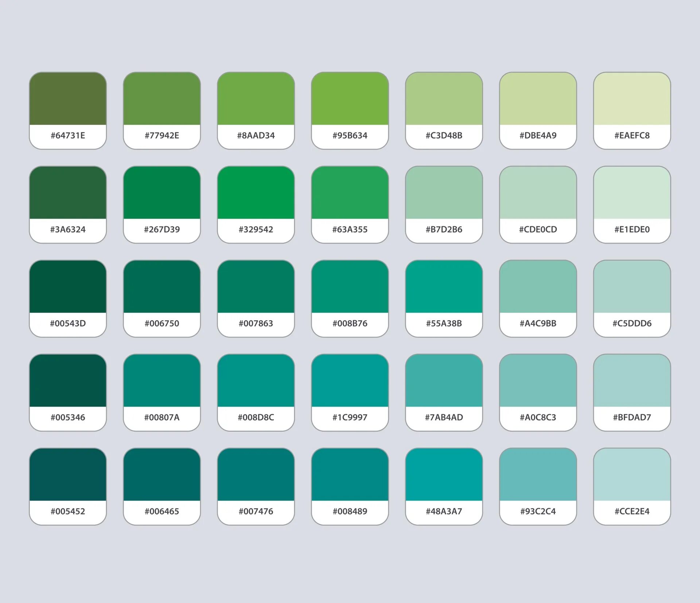Screen dimensions: 700x603
Task: Click the #329542 bright green swatch
Action: click(256, 193)
